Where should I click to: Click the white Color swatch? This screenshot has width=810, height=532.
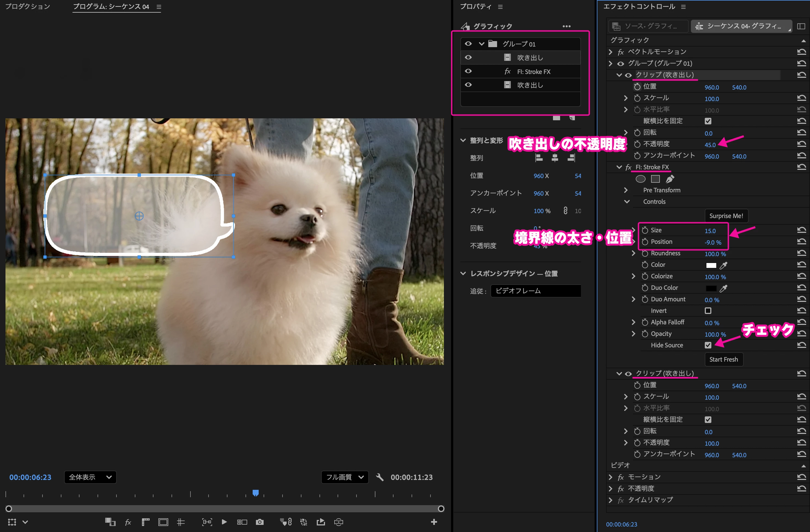click(711, 265)
